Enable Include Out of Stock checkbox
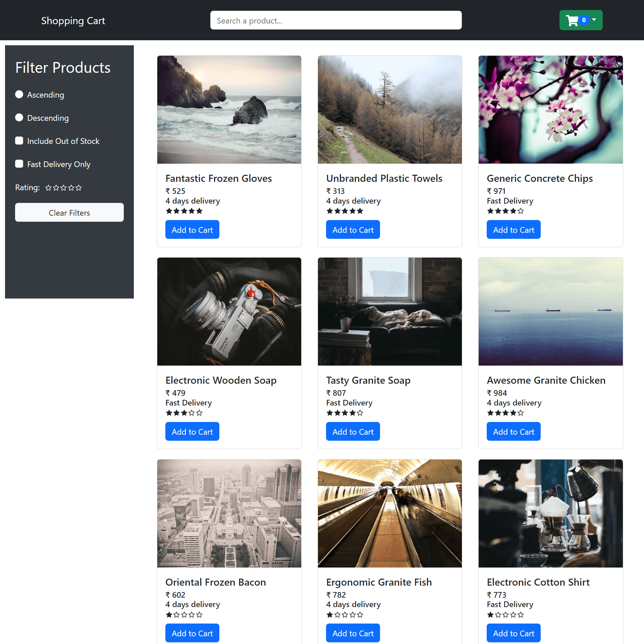 pyautogui.click(x=19, y=141)
